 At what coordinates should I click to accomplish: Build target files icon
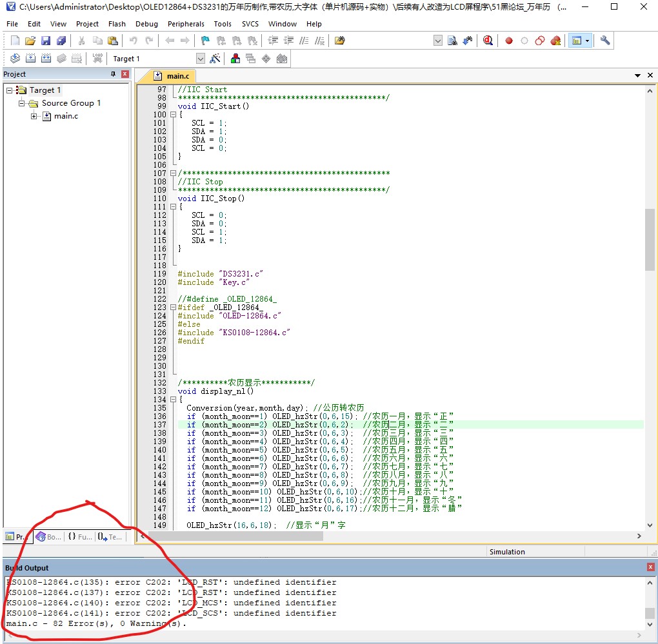30,58
